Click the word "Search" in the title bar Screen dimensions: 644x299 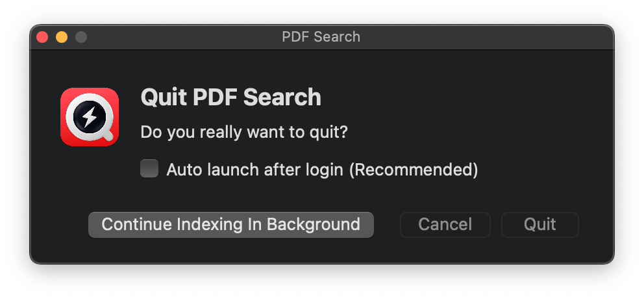click(337, 37)
